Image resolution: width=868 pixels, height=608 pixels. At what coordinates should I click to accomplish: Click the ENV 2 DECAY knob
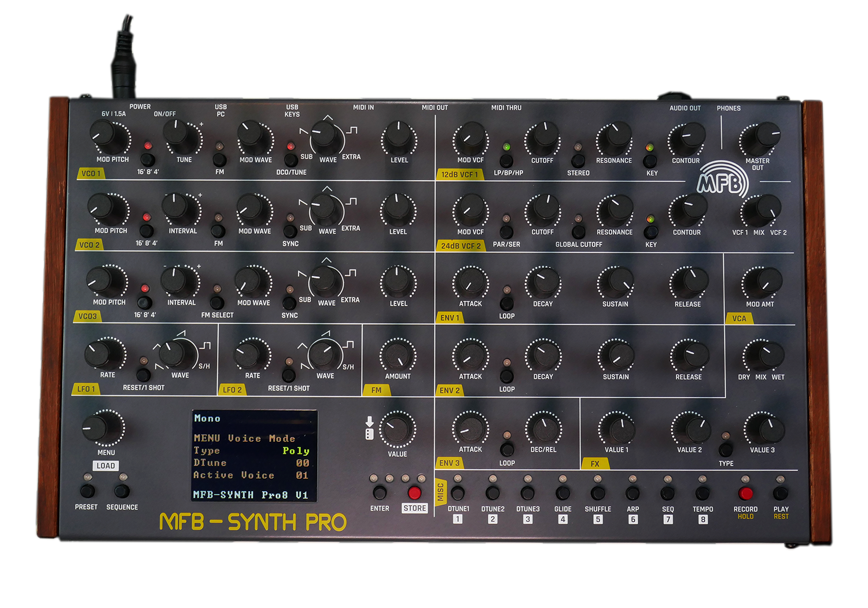[543, 355]
